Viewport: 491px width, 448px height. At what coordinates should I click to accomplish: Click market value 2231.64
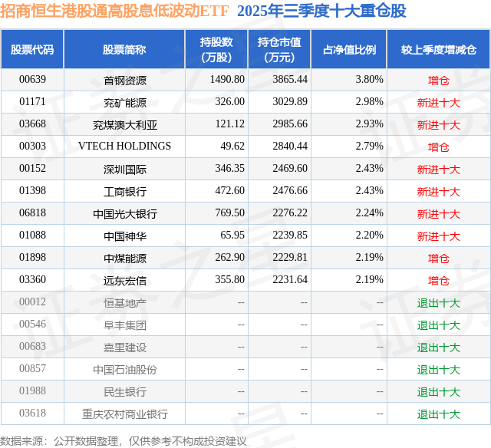290,279
